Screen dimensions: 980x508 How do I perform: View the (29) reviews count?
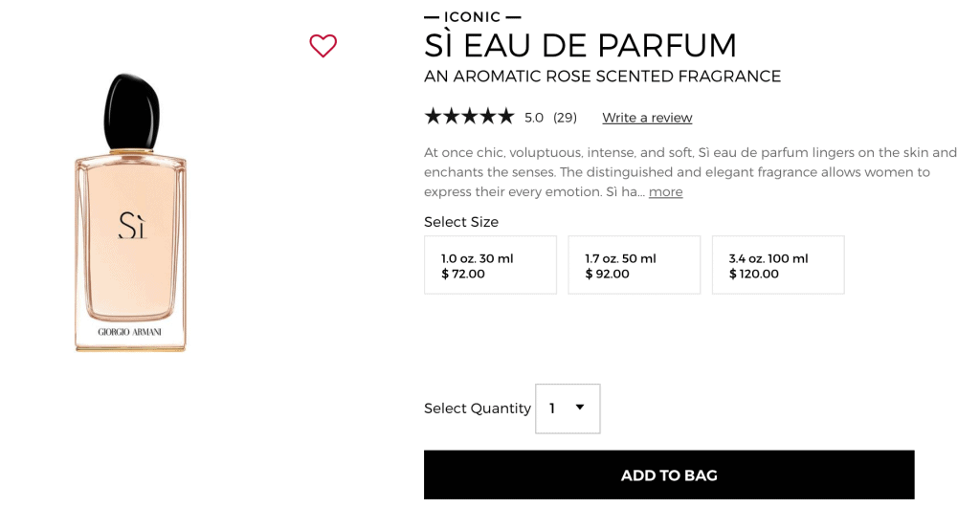click(x=565, y=118)
